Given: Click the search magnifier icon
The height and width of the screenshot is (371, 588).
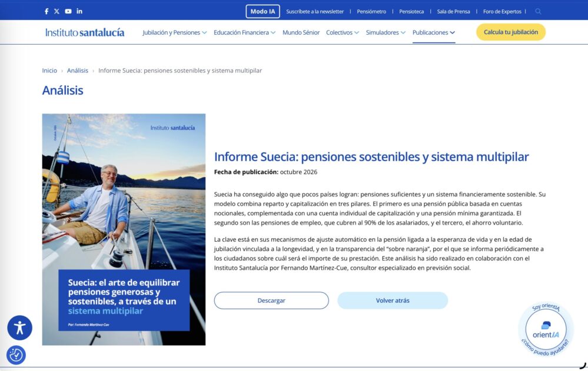Looking at the screenshot, I should pyautogui.click(x=538, y=11).
